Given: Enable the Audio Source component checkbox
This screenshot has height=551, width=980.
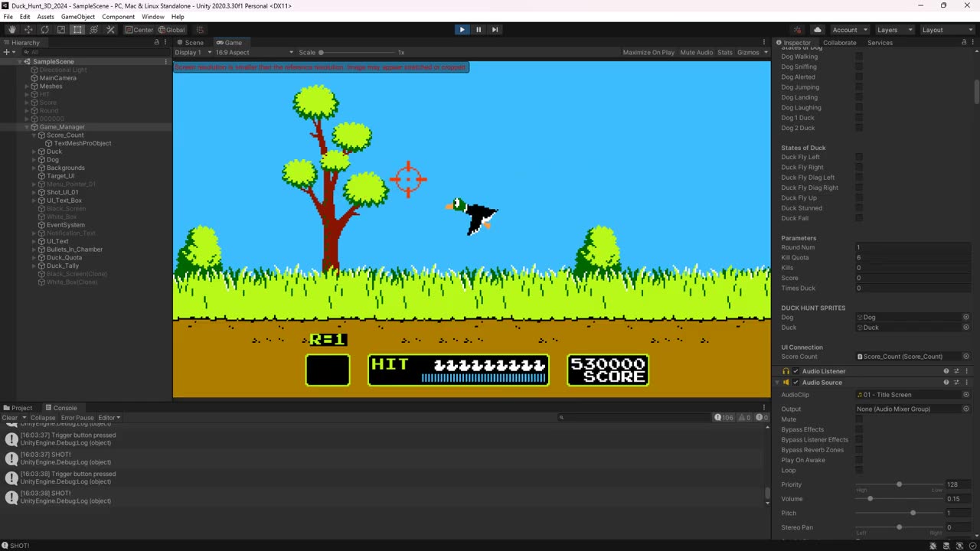Looking at the screenshot, I should [x=795, y=383].
